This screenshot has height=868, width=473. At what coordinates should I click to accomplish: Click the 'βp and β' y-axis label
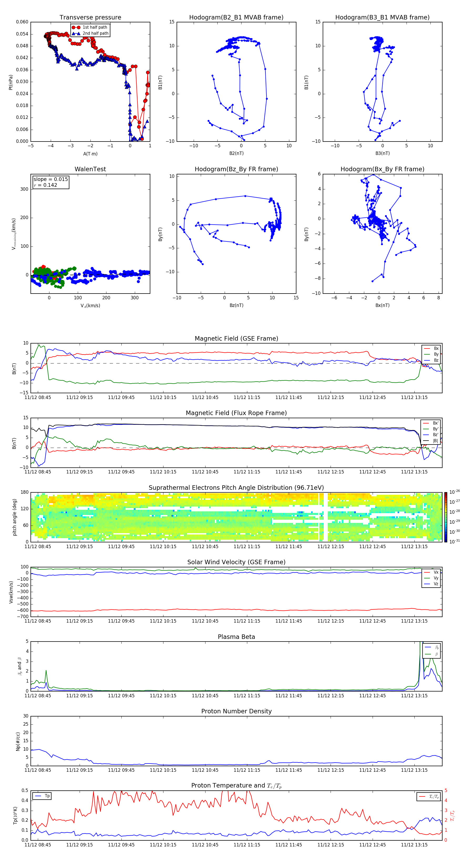click(x=19, y=667)
